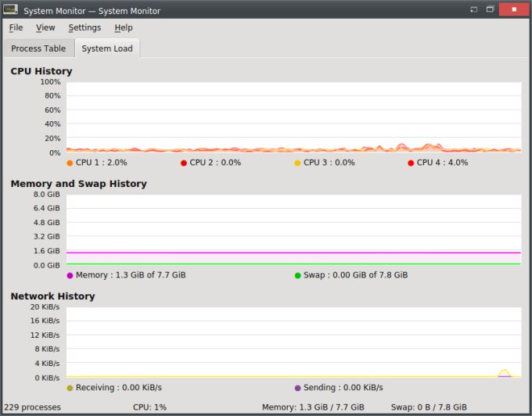Open the Help menu

124,27
